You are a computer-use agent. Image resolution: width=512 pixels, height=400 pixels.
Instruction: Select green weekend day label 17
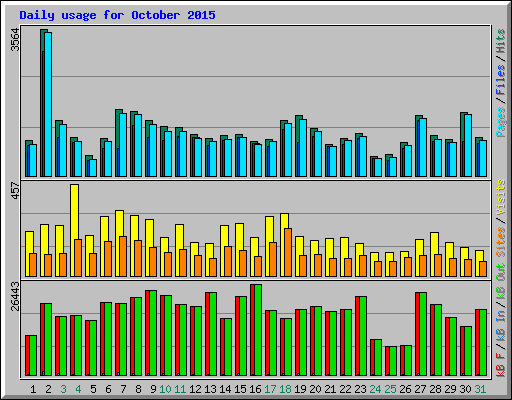270,389
